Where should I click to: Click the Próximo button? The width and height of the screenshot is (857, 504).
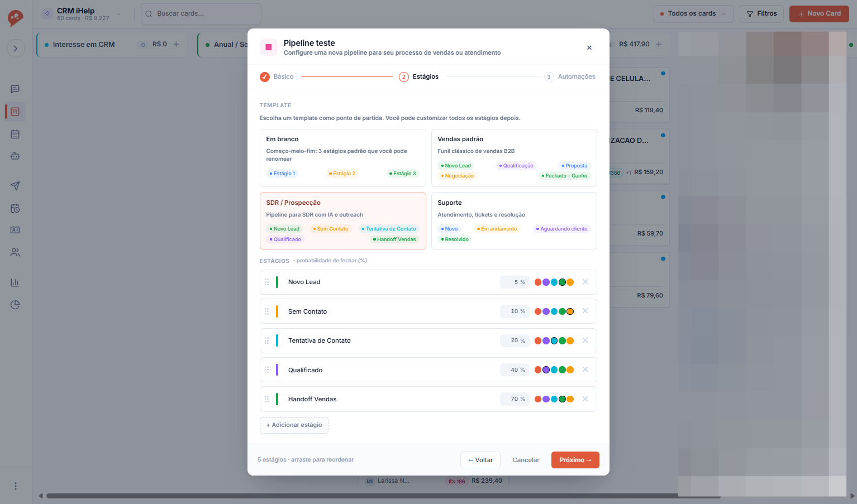(x=575, y=460)
